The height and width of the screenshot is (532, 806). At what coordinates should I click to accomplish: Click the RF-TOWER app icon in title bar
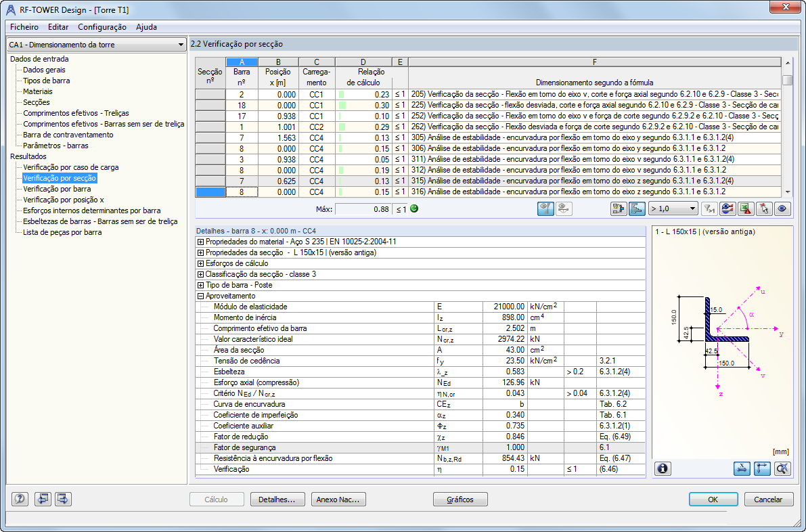click(x=10, y=9)
